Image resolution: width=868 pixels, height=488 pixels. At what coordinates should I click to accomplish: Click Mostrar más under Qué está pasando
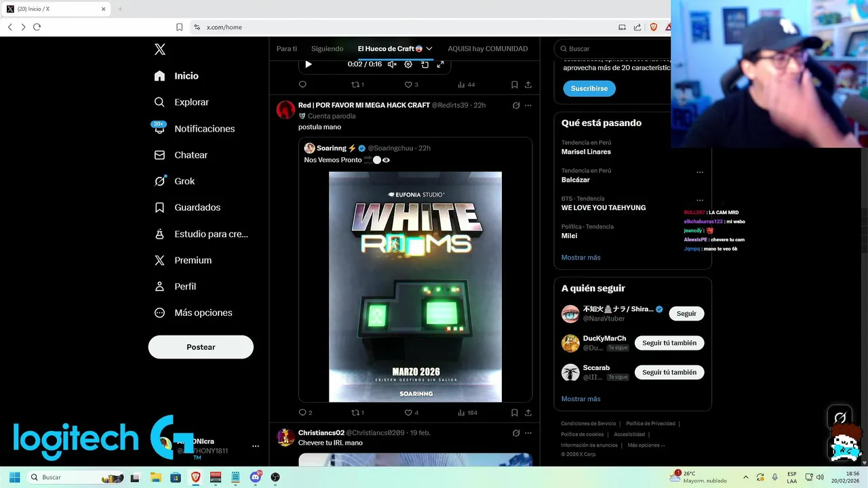581,258
